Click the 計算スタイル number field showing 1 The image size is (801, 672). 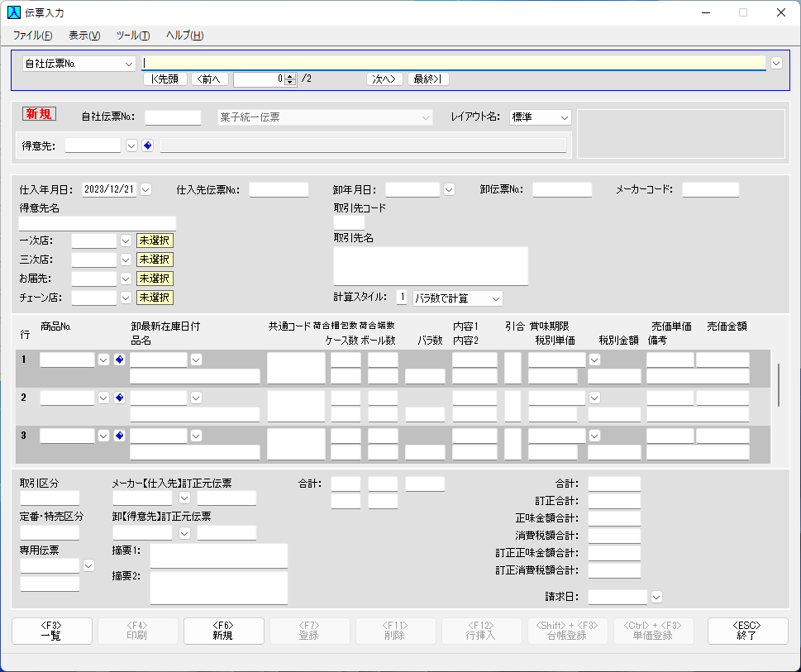[402, 298]
